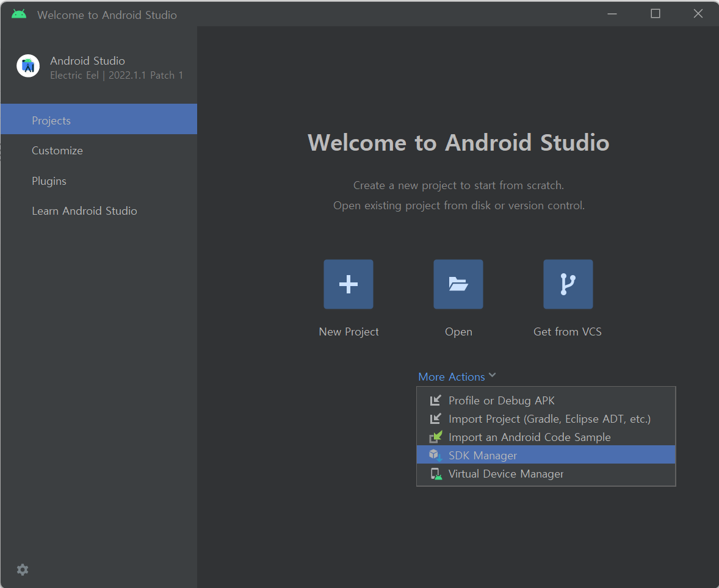Go to Learn Android Studio tab

click(x=99, y=211)
